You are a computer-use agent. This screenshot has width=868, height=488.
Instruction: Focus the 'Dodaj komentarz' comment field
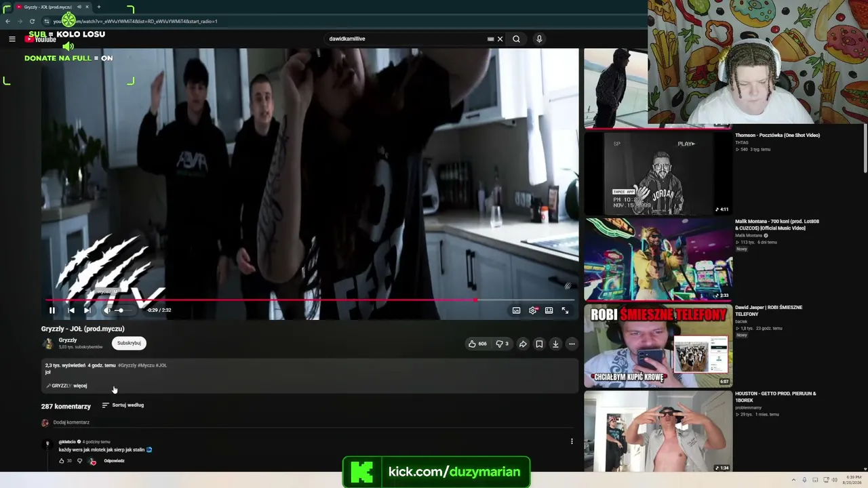(x=312, y=422)
